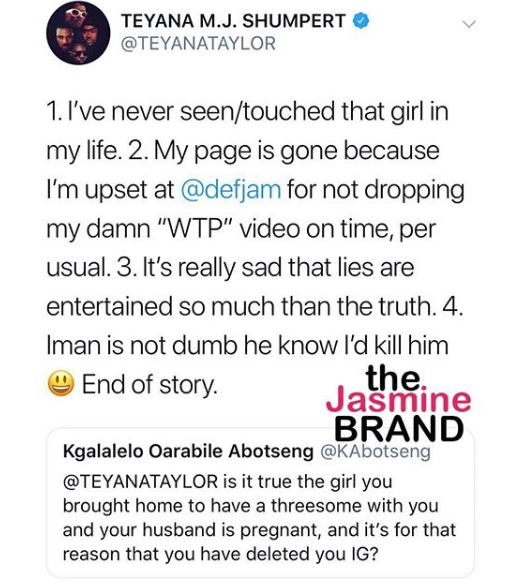Open the quoted tweet card
Image resolution: width=519 pixels, height=588 pixels.
(x=260, y=502)
